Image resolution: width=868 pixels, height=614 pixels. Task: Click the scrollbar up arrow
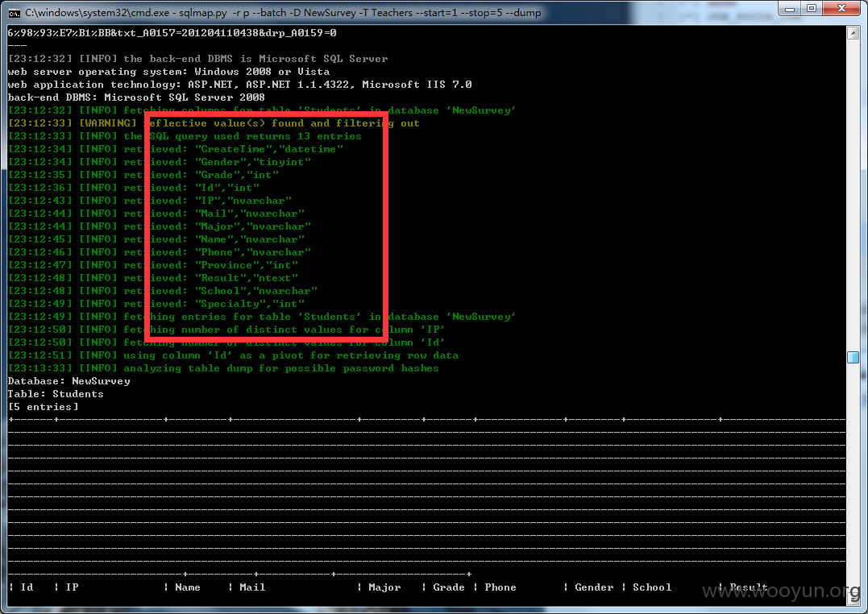(x=853, y=33)
